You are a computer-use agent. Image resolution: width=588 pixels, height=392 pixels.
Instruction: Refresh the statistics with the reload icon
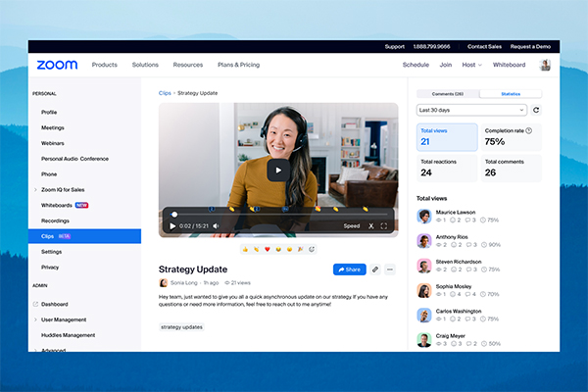536,111
